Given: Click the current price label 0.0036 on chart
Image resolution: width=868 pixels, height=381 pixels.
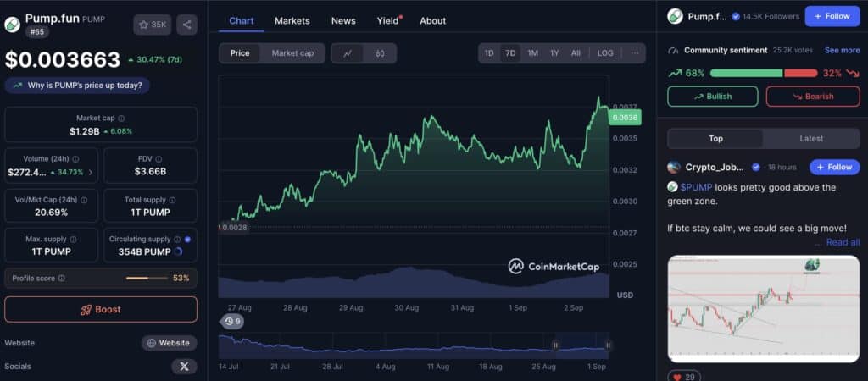Looking at the screenshot, I should click(625, 117).
